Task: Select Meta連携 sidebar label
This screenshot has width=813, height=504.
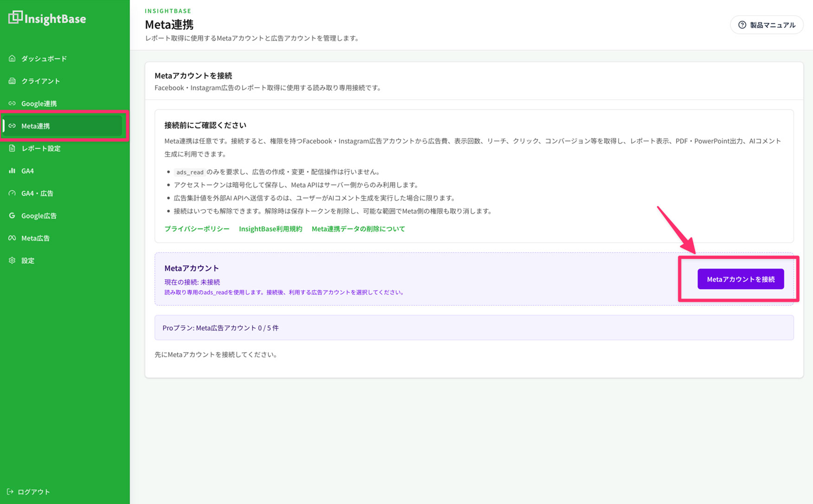Action: (36, 126)
